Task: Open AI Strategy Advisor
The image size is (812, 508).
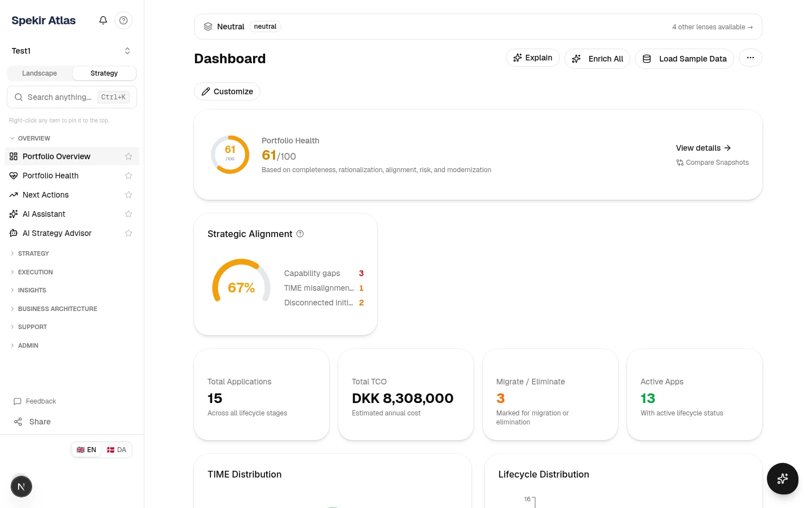Action: (72, 233)
